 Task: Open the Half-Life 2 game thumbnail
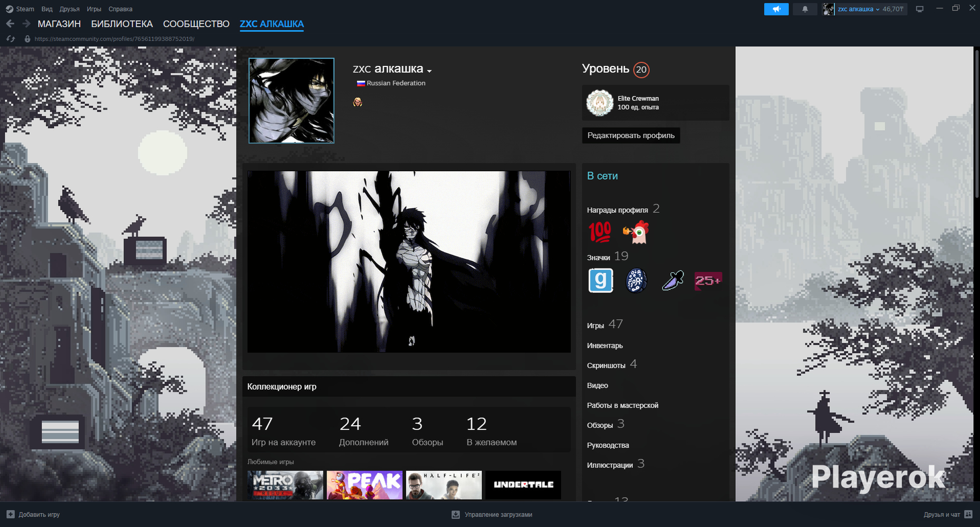coord(444,485)
